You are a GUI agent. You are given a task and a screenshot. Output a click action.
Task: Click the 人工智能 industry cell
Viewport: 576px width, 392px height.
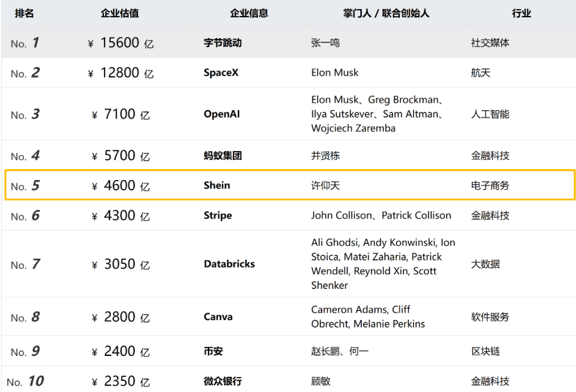click(490, 114)
